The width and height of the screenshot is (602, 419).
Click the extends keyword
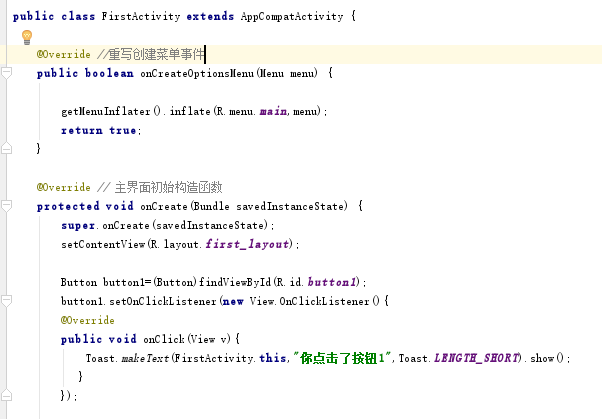[210, 17]
